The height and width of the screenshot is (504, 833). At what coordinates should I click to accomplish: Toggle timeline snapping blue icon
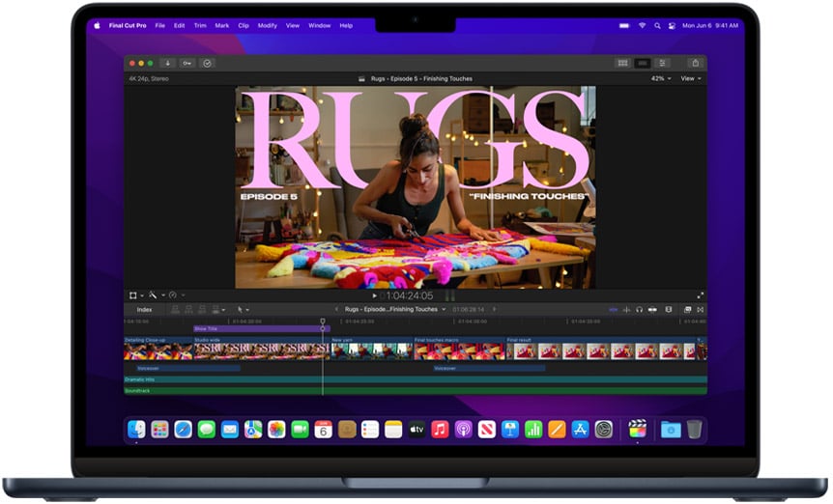coord(614,310)
